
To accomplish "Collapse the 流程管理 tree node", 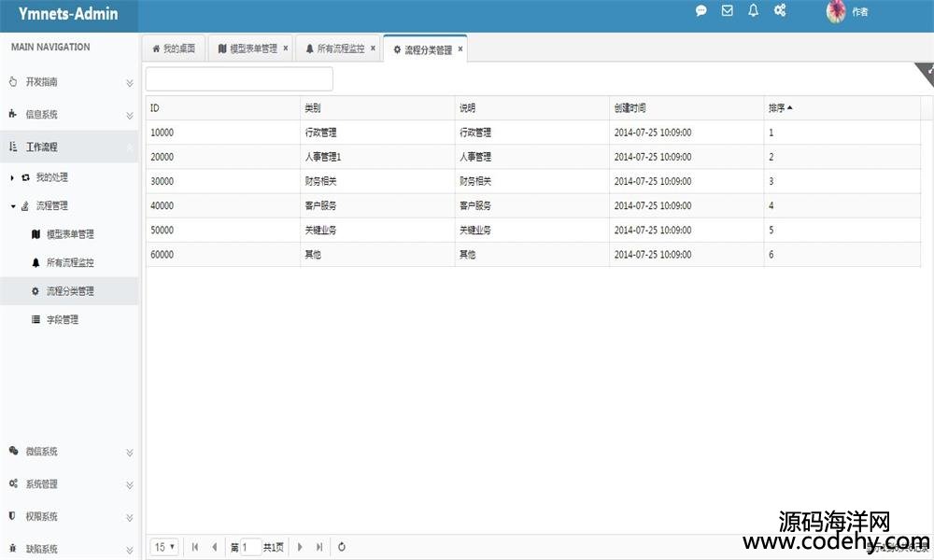I will click(x=13, y=206).
